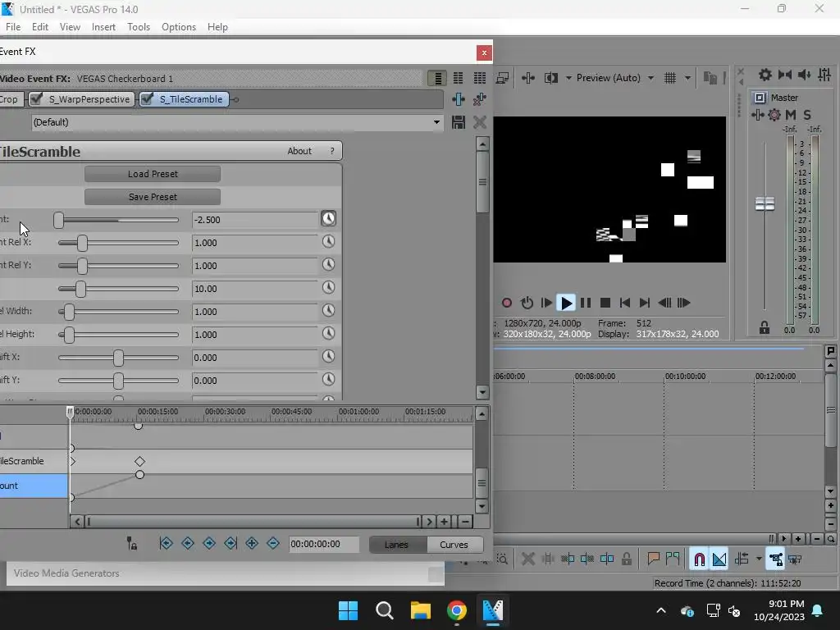Open the File menu
Image resolution: width=840 pixels, height=630 pixels.
[13, 27]
